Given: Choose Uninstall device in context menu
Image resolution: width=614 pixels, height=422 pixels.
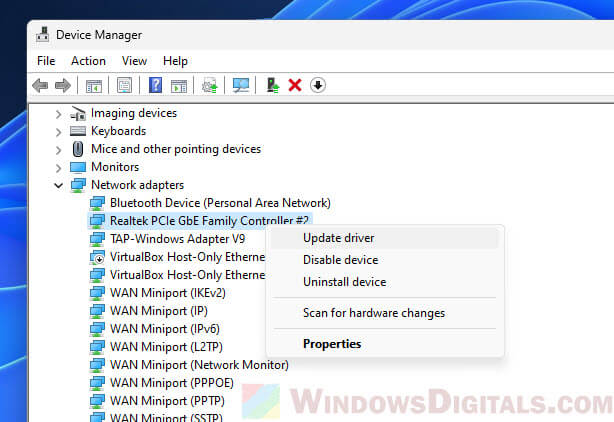Looking at the screenshot, I should pos(384,282).
